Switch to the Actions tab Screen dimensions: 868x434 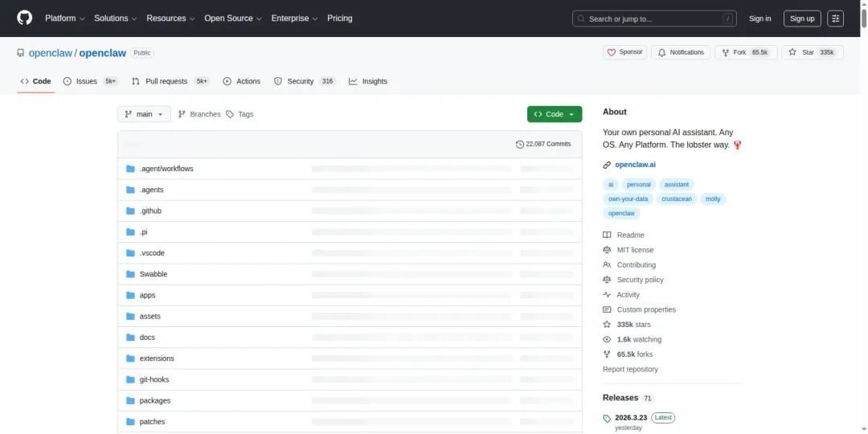(241, 81)
